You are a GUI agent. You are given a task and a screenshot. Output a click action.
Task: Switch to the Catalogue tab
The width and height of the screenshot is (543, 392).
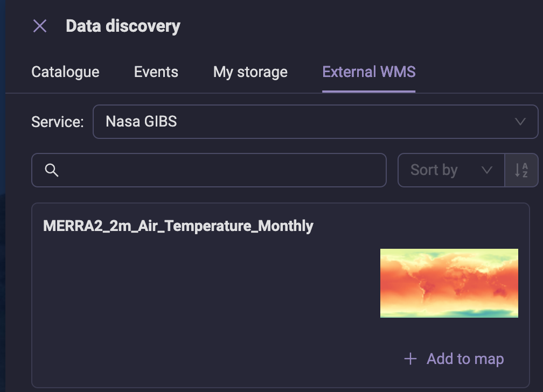tap(66, 72)
